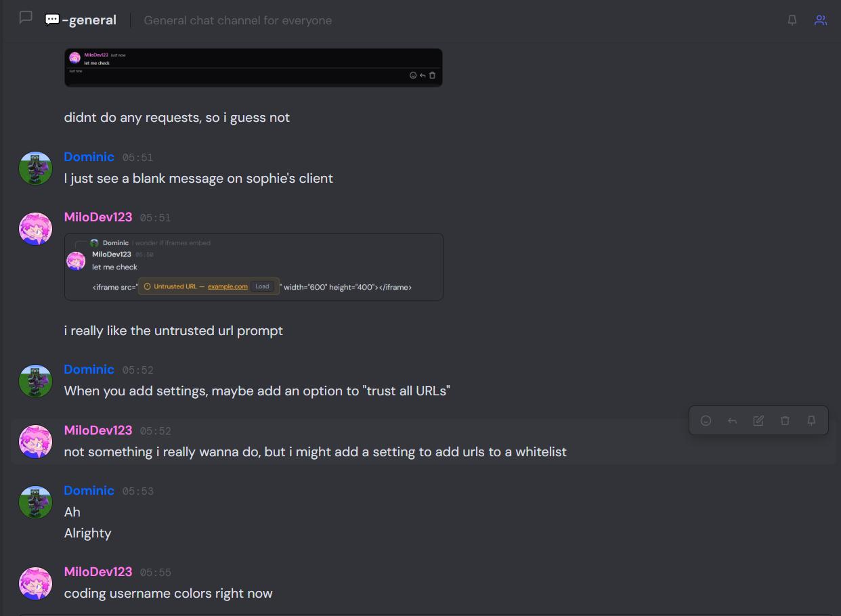Select the -general channel name in the header

(x=81, y=20)
